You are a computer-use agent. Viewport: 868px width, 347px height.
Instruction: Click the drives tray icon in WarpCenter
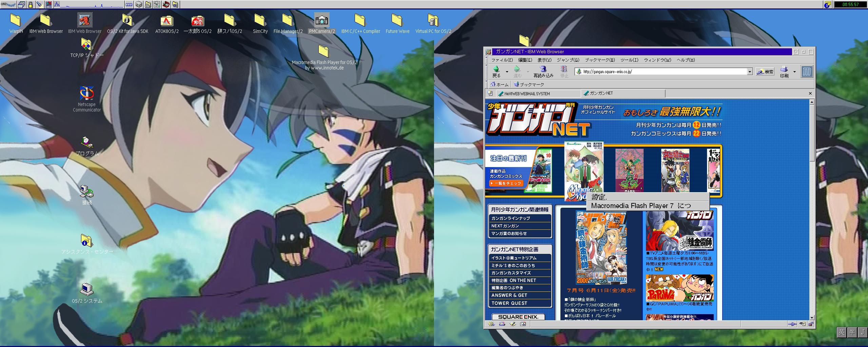coord(138,4)
